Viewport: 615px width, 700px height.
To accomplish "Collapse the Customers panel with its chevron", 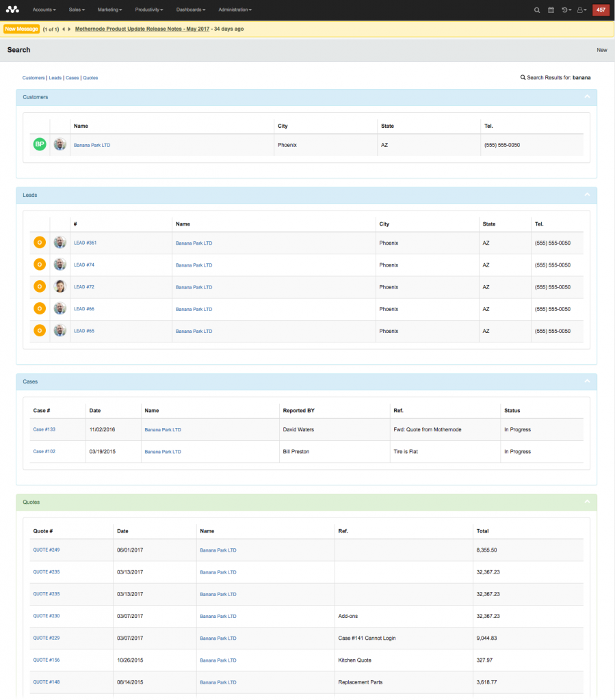I will tap(586, 96).
